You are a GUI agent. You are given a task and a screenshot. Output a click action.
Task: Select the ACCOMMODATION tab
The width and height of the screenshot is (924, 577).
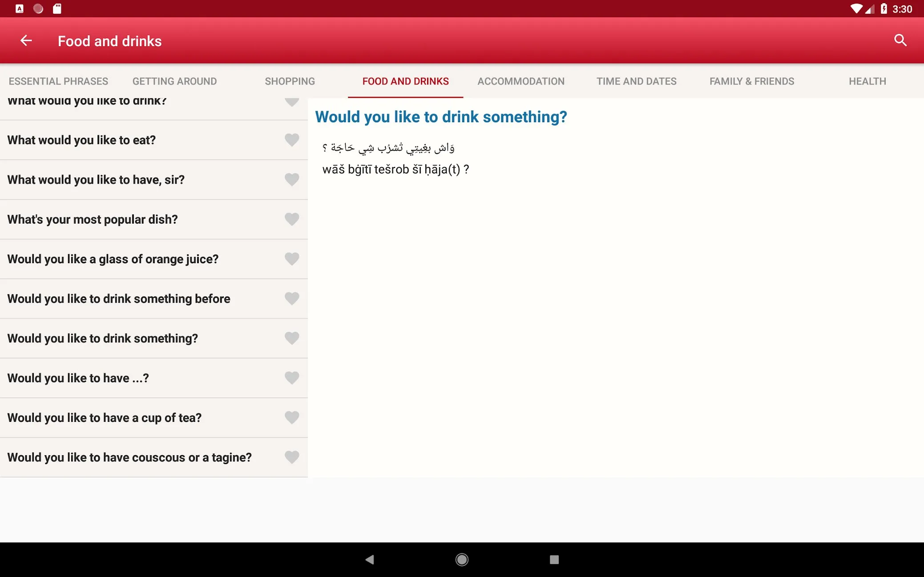point(521,81)
